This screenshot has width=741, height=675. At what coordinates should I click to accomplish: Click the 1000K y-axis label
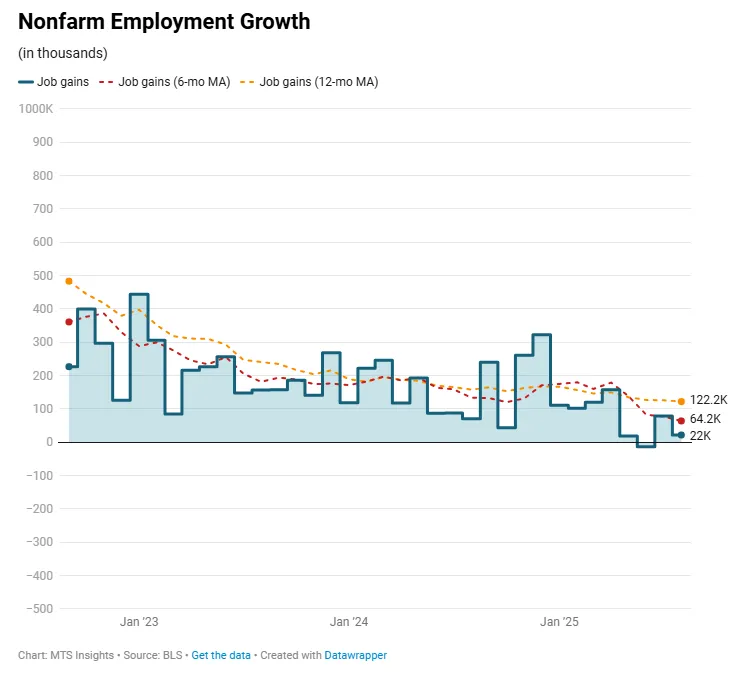(35, 108)
